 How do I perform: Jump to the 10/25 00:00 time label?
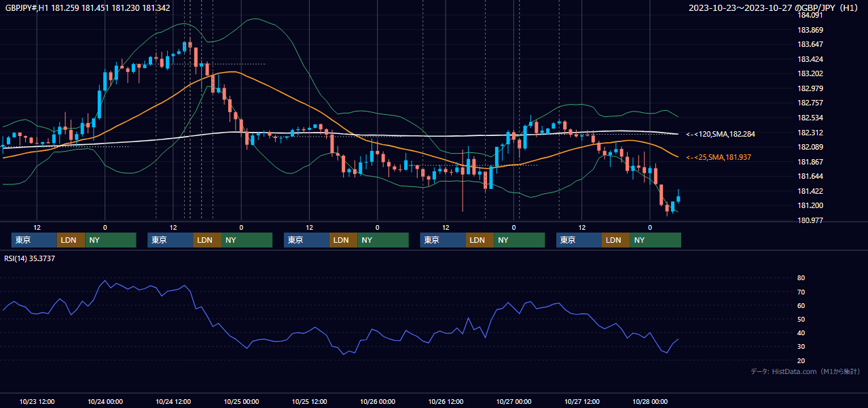coord(242,401)
